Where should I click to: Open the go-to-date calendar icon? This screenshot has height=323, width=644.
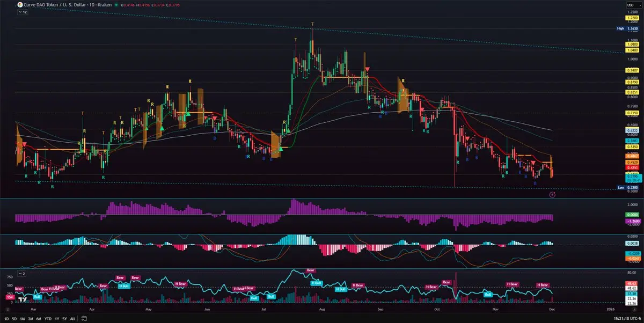click(83, 319)
